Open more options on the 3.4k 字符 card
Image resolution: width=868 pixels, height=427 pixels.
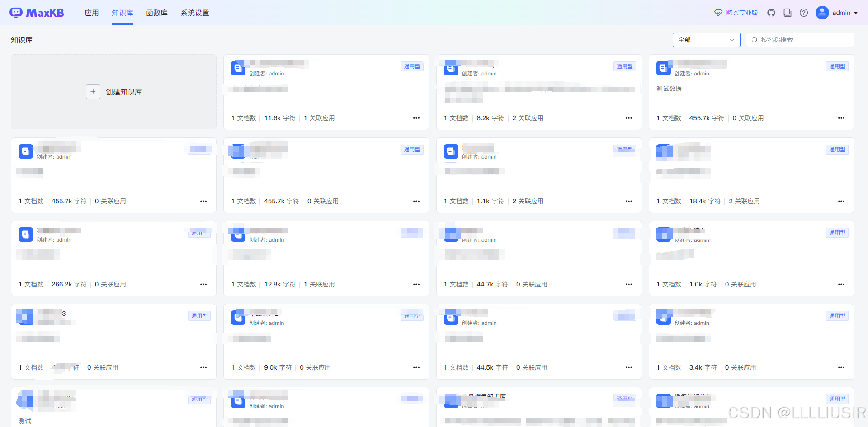pos(841,367)
